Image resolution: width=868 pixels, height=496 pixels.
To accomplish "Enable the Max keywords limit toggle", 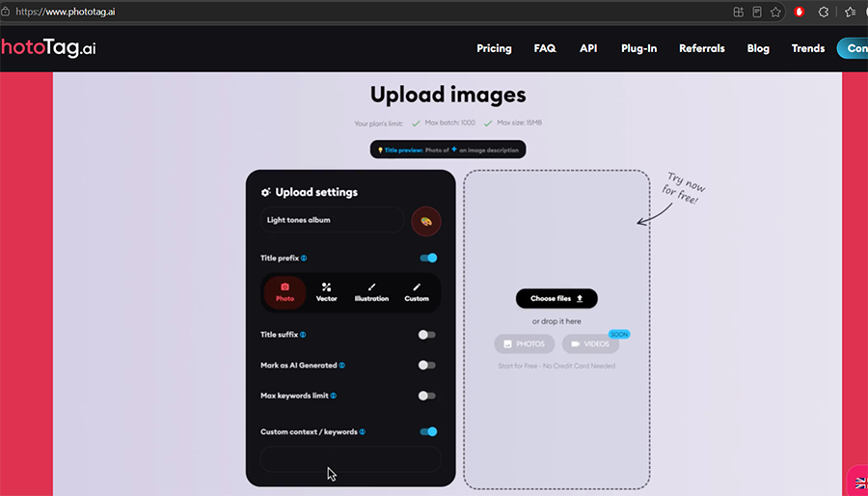I will click(427, 396).
